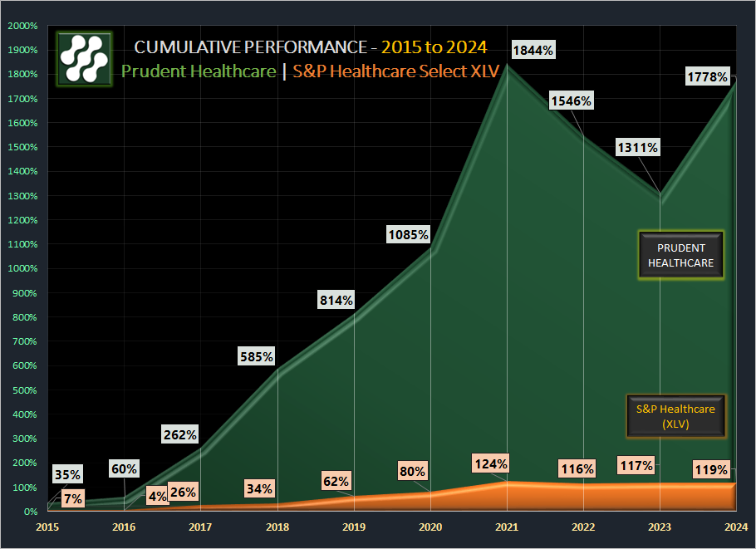Click the PRUDENT HEALTHCARE legend box

pyautogui.click(x=680, y=256)
